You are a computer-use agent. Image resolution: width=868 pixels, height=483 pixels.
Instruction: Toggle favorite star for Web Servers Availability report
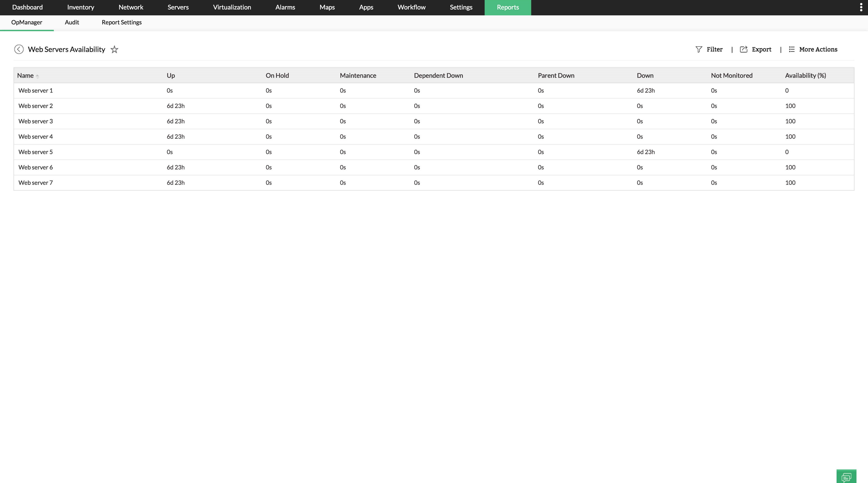point(114,49)
